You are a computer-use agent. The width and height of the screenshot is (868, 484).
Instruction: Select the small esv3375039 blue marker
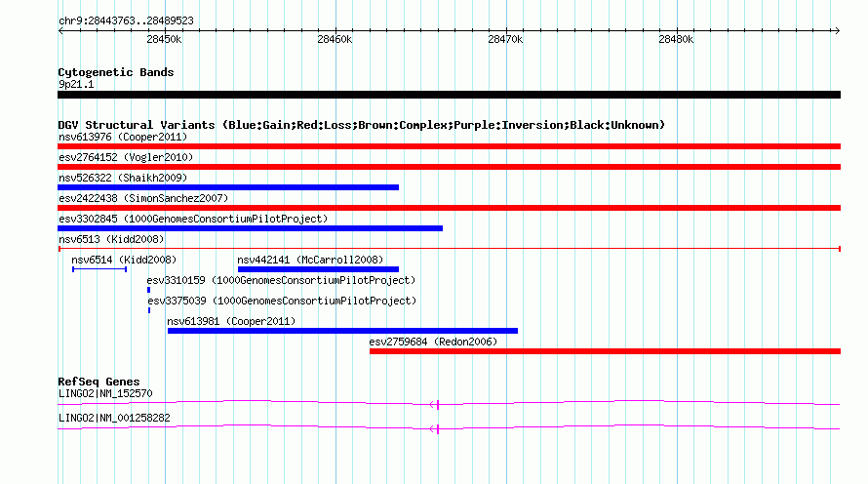click(x=149, y=310)
